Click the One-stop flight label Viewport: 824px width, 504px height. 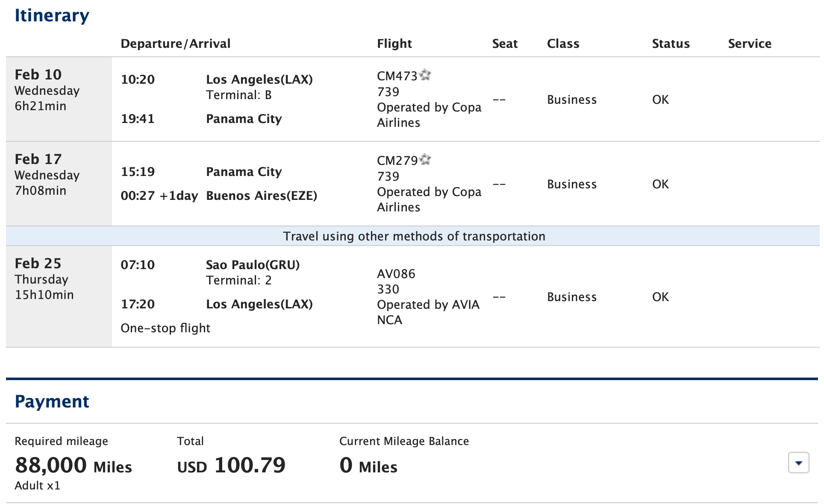coord(165,328)
